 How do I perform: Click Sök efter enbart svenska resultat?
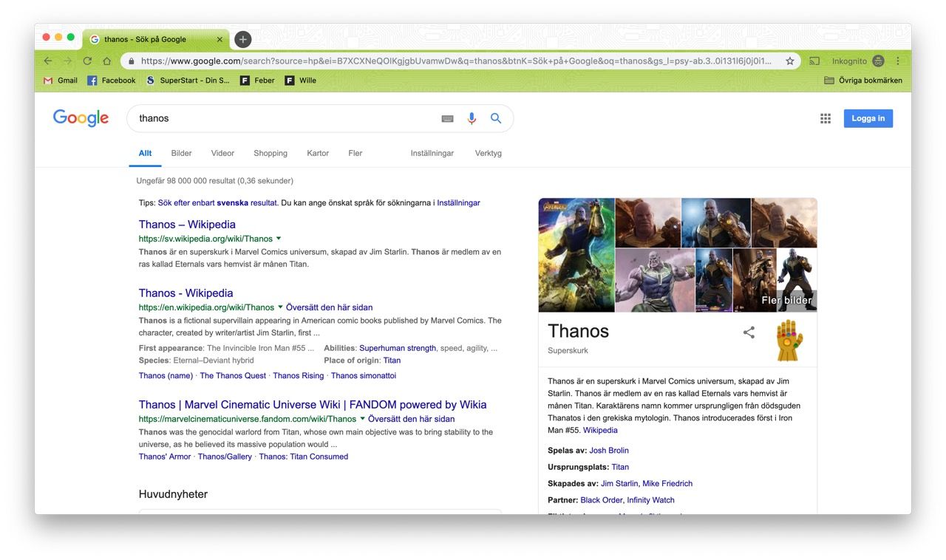point(217,202)
